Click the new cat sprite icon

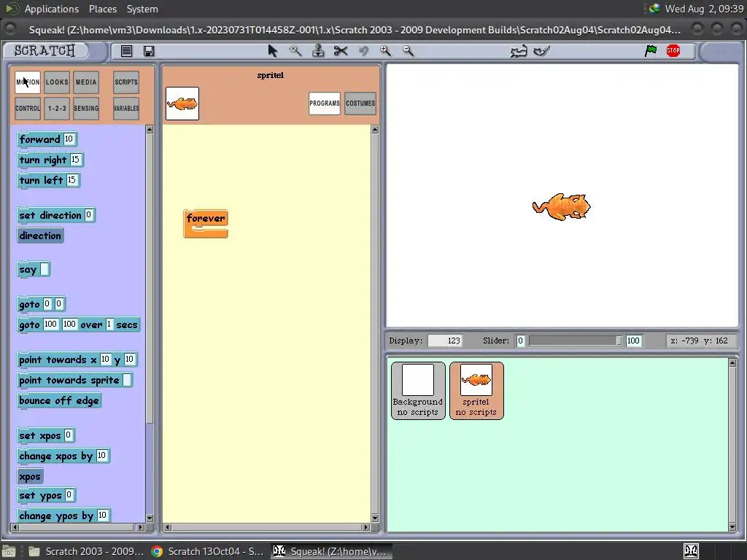(x=519, y=51)
